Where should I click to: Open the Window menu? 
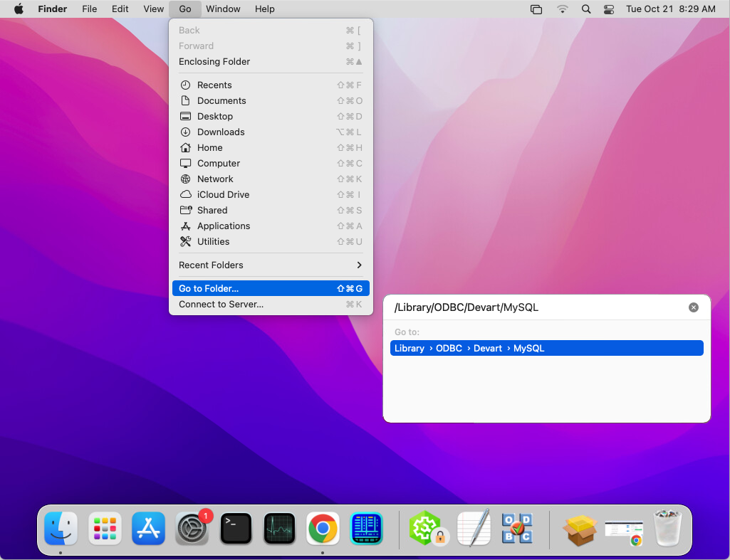pos(223,9)
